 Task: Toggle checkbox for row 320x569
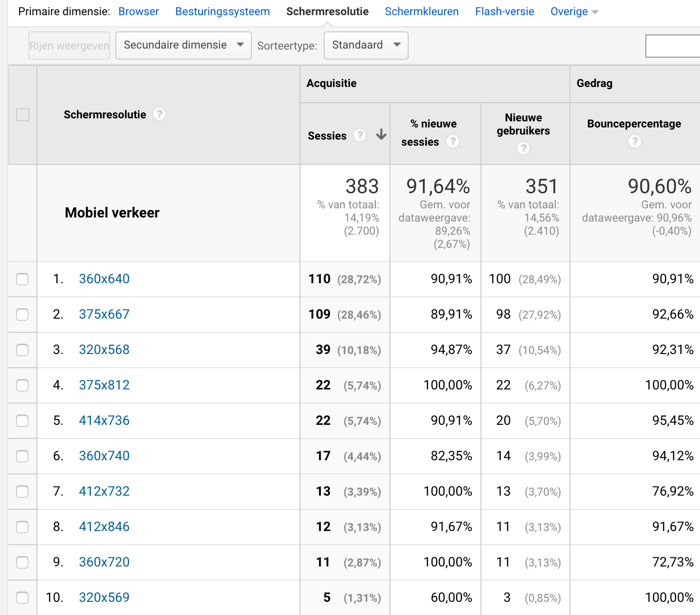pyautogui.click(x=22, y=598)
